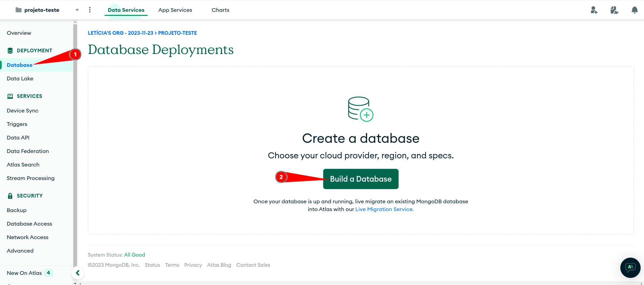644x285 pixels.
Task: Switch to the Data Services tab
Action: tap(126, 10)
